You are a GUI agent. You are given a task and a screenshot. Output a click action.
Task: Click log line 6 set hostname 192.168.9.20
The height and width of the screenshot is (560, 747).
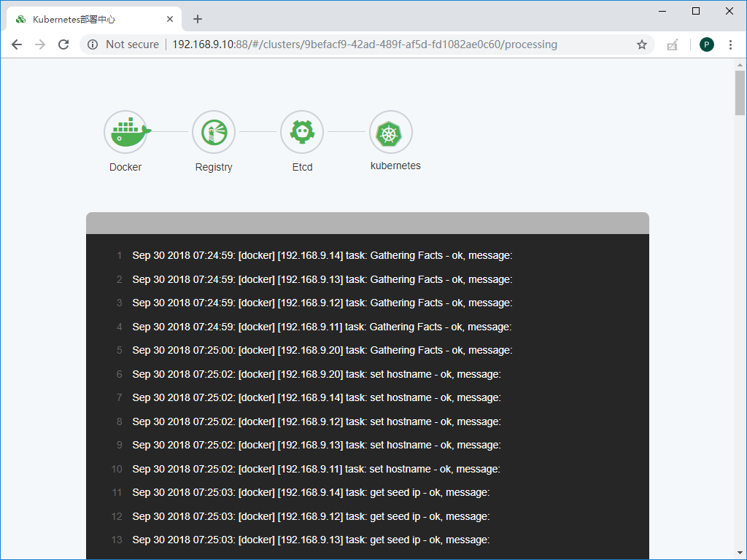coord(317,374)
